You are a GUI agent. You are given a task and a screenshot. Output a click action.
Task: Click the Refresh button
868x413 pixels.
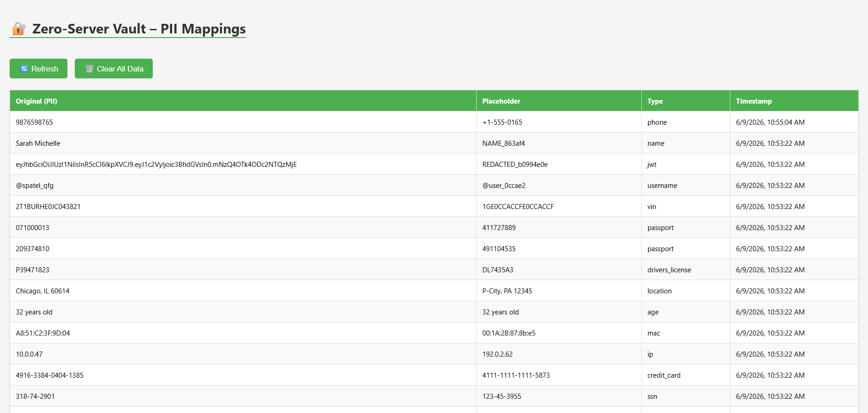click(x=39, y=69)
